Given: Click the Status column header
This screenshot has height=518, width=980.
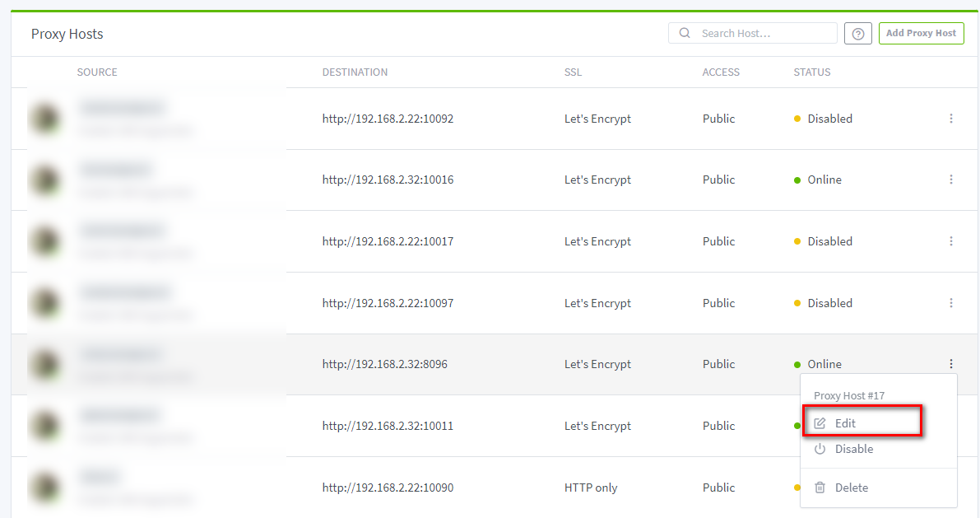Looking at the screenshot, I should (x=812, y=72).
